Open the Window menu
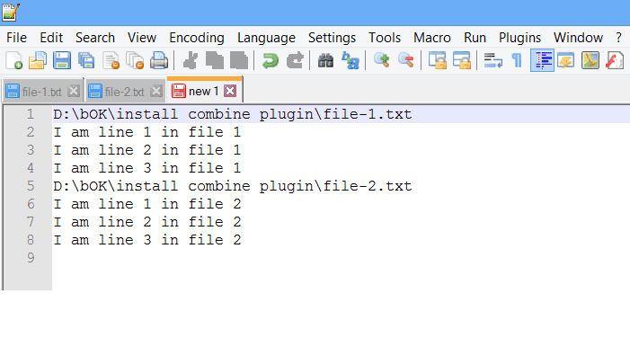Viewport: 630px width, 364px height. pos(578,38)
